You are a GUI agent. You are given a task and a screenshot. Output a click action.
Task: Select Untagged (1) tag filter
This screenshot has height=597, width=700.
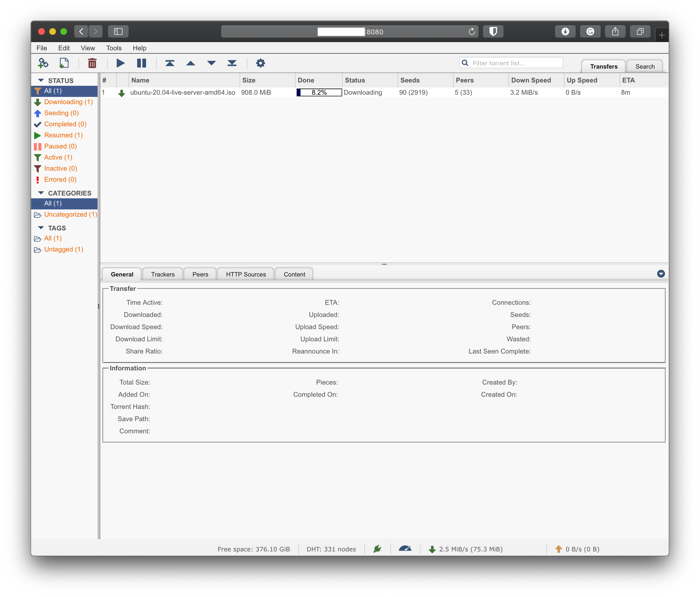pyautogui.click(x=64, y=249)
